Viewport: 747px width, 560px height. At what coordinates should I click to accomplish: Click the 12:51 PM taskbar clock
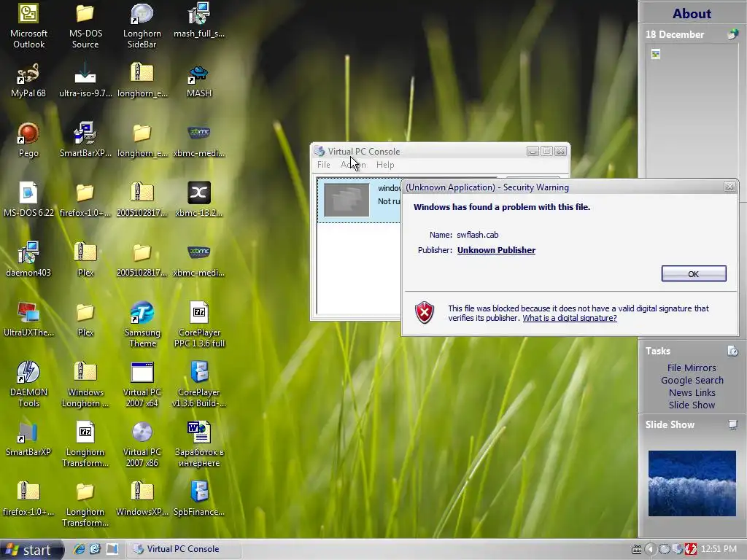719,549
